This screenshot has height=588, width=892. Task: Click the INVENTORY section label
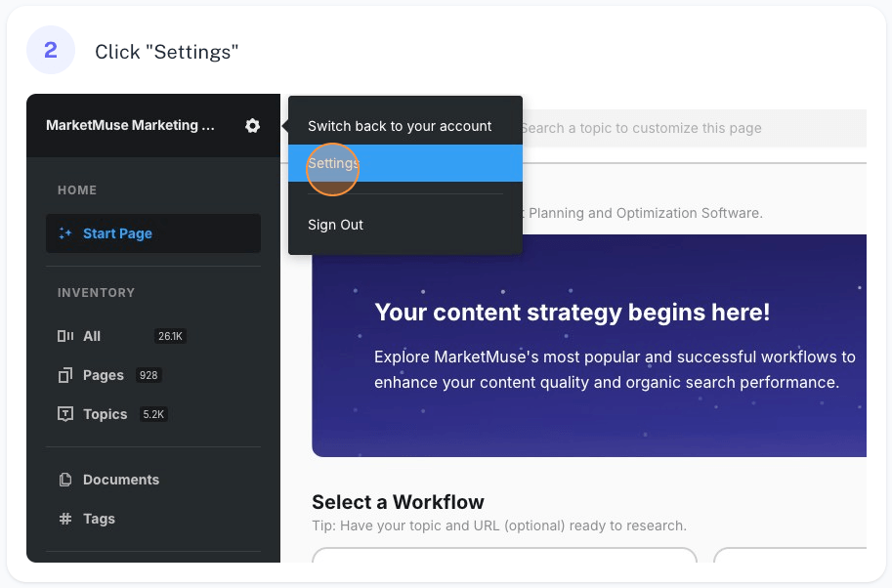coord(96,293)
